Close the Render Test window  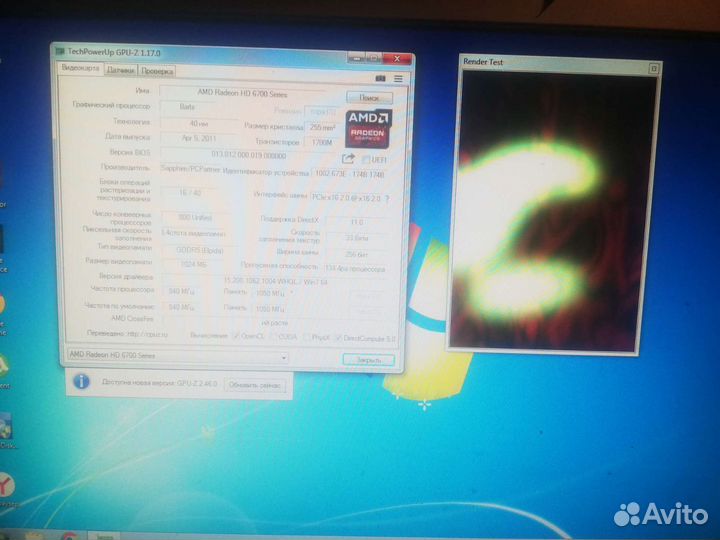click(654, 68)
